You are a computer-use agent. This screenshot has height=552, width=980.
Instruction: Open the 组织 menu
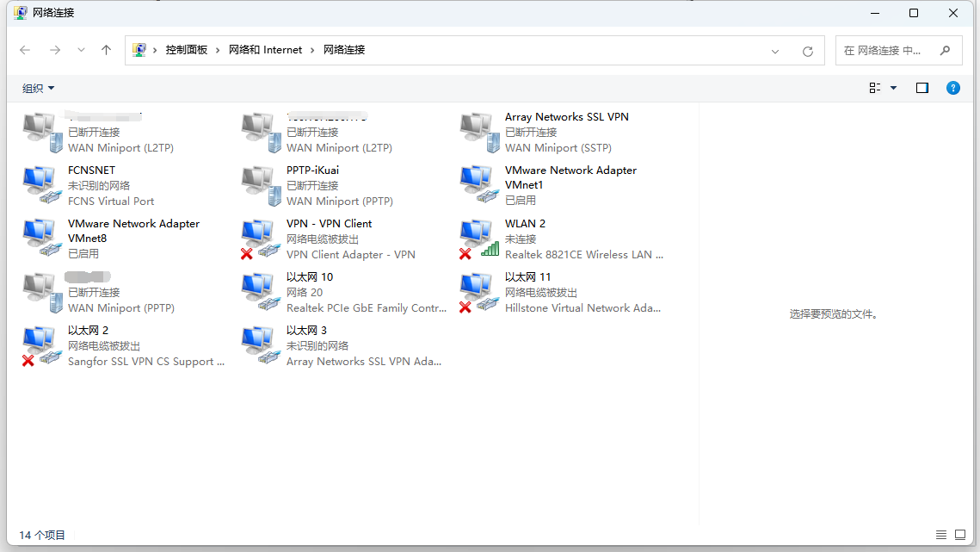click(x=38, y=88)
